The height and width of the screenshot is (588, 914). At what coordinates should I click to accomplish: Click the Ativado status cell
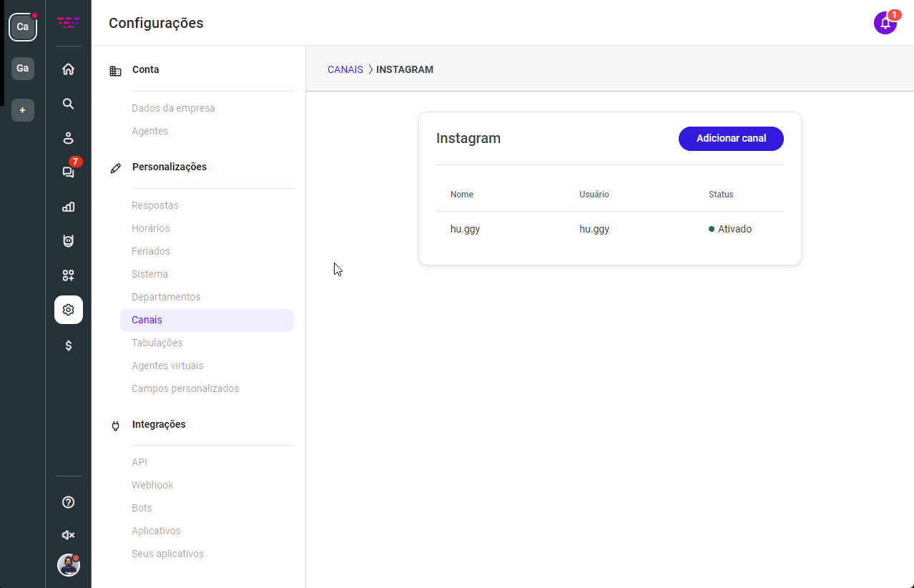730,229
